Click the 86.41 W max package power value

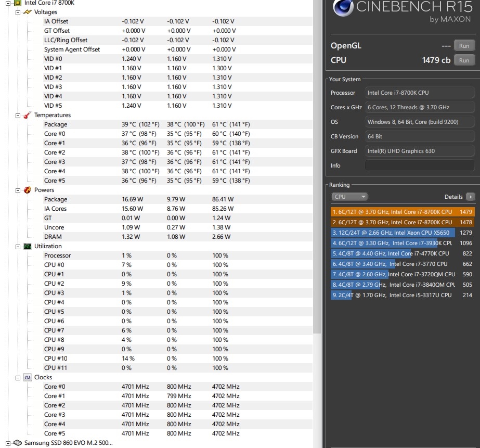[x=223, y=199]
